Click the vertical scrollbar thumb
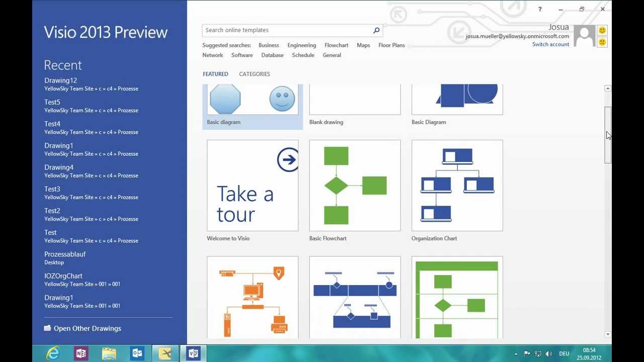This screenshot has height=362, width=644. click(608, 135)
